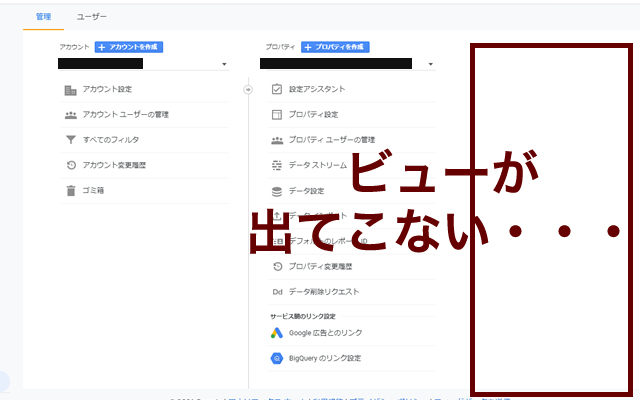Click the Google 広告とのリンク icon

tap(277, 333)
